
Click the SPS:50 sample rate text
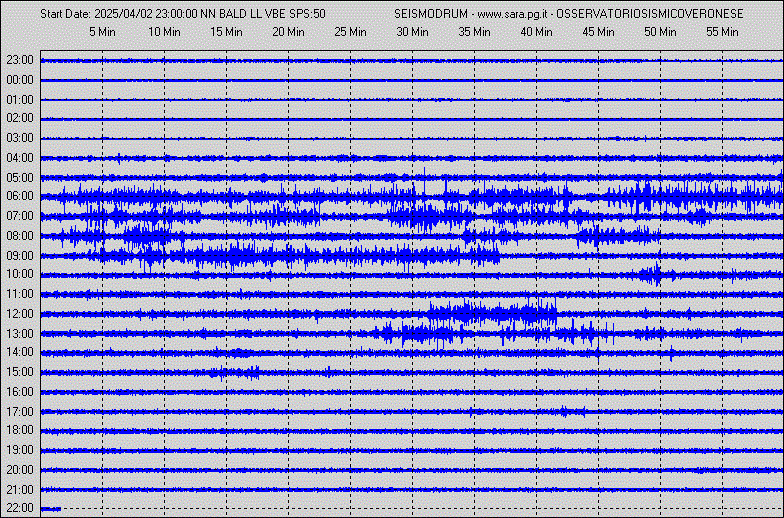click(x=308, y=14)
